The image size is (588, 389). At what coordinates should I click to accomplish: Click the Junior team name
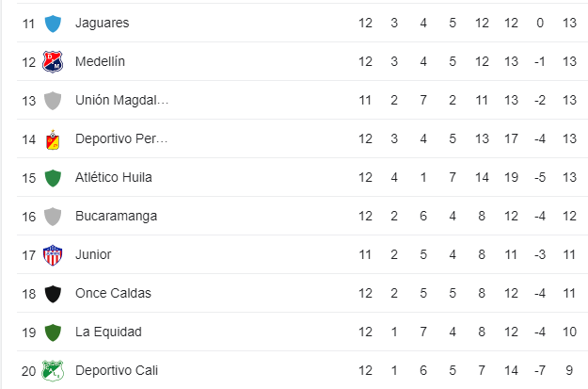point(93,255)
